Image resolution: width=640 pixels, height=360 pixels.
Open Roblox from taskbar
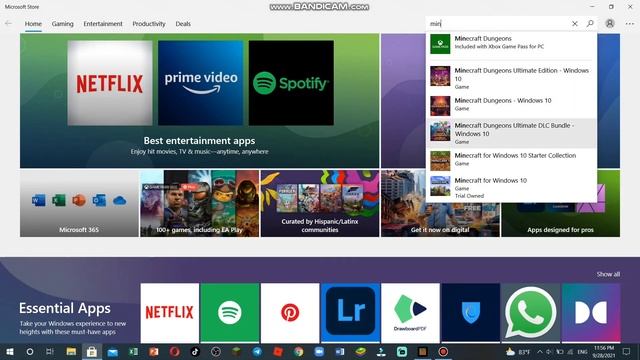point(278,352)
